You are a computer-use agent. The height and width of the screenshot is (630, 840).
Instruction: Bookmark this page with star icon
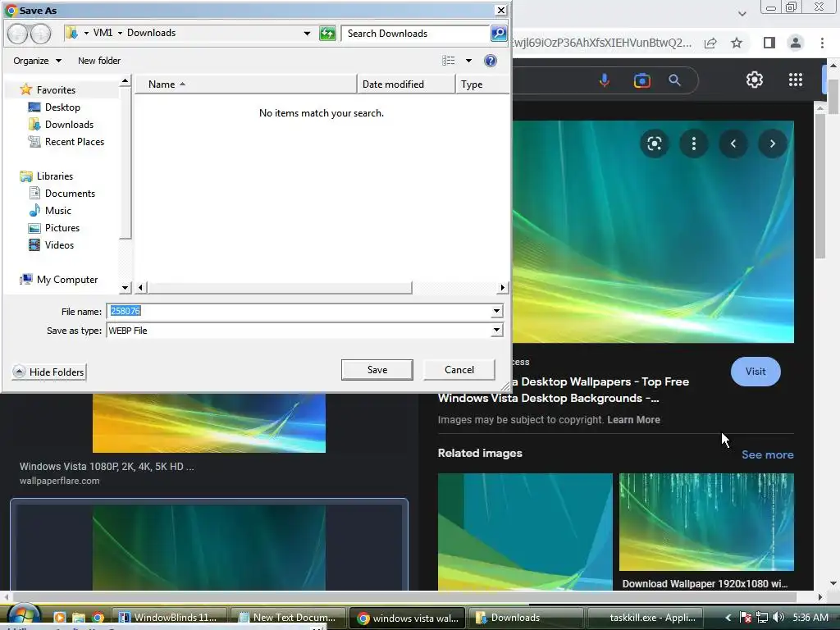737,43
